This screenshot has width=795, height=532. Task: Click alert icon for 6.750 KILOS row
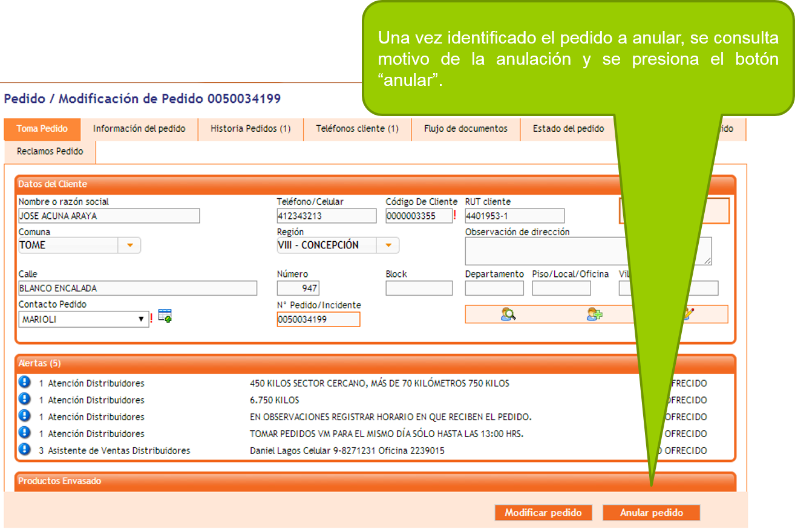(24, 399)
